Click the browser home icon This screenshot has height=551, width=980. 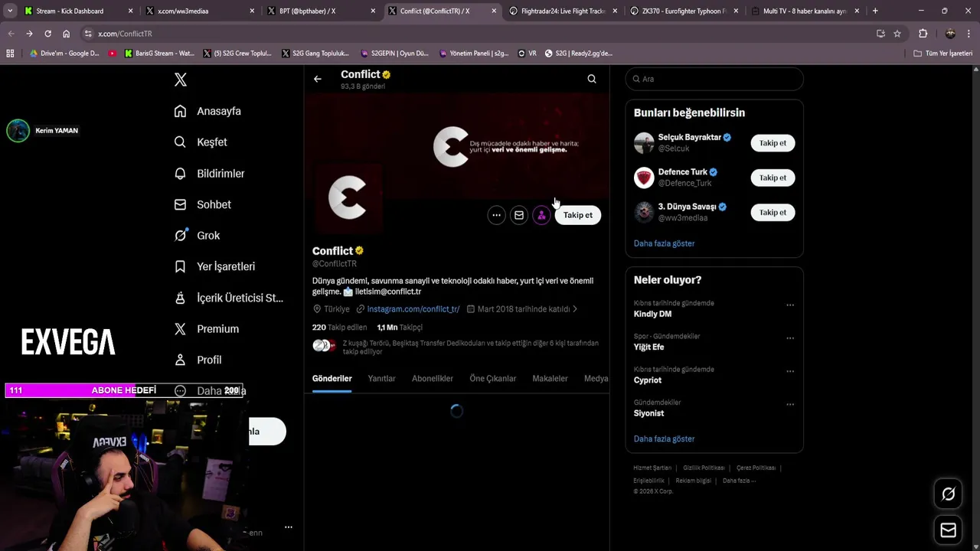tap(66, 34)
